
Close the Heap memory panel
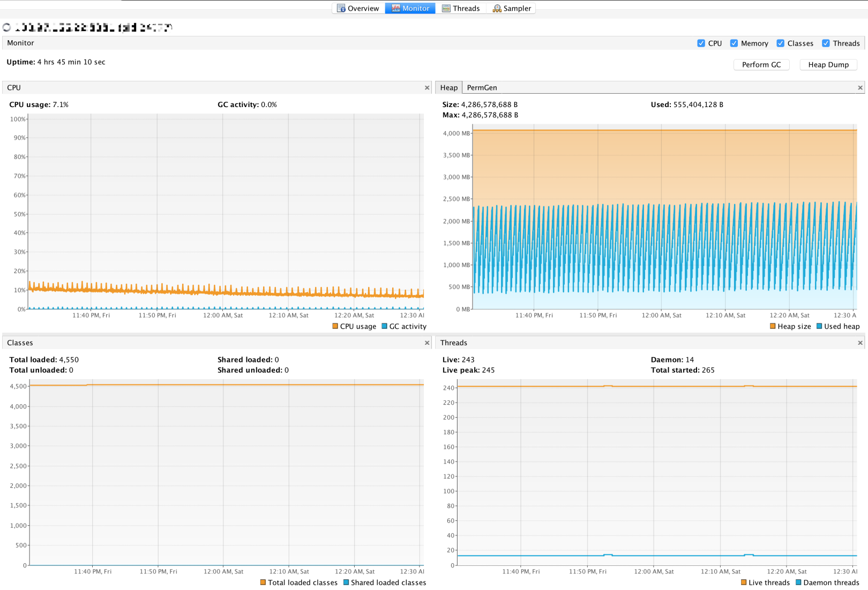860,88
